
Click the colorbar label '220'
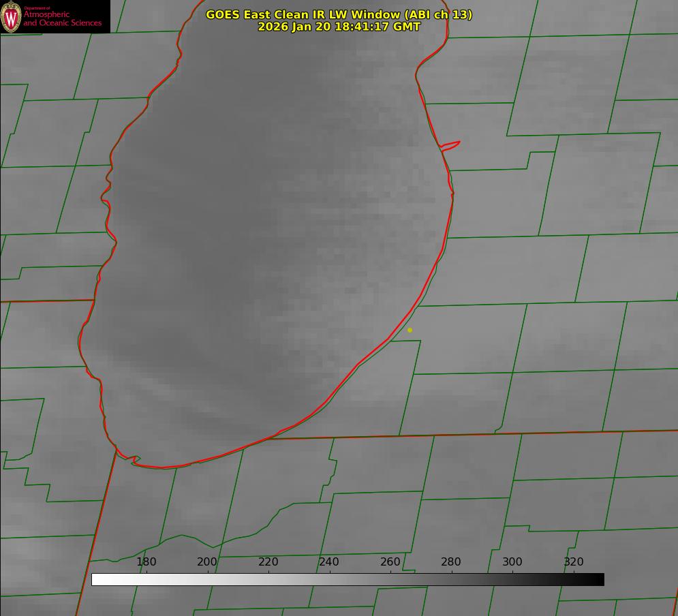pyautogui.click(x=268, y=561)
